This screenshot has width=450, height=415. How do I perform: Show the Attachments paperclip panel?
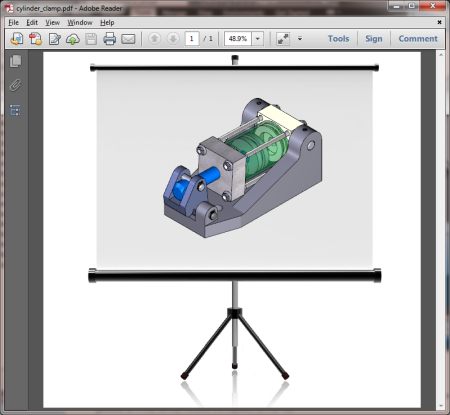tap(15, 85)
